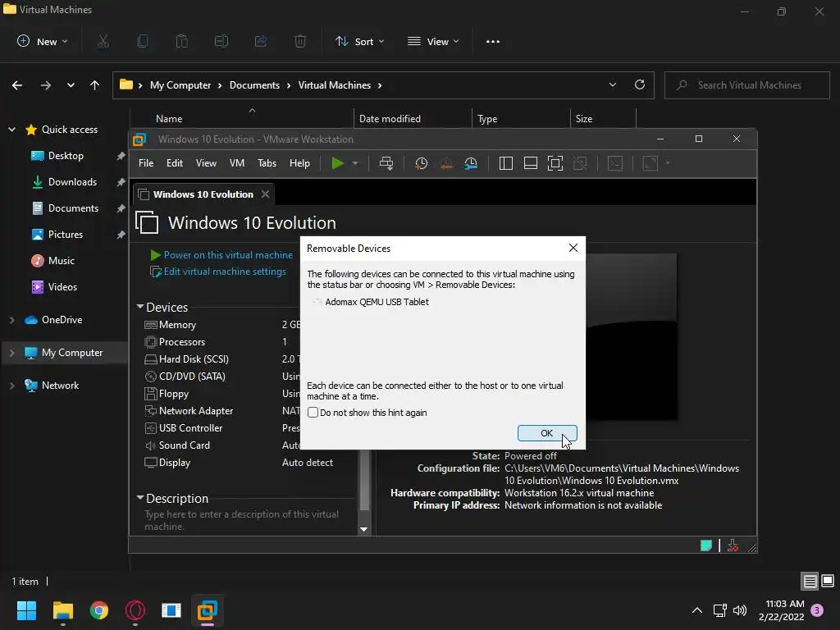
Task: Open power options dropdown next to play
Action: pyautogui.click(x=354, y=163)
